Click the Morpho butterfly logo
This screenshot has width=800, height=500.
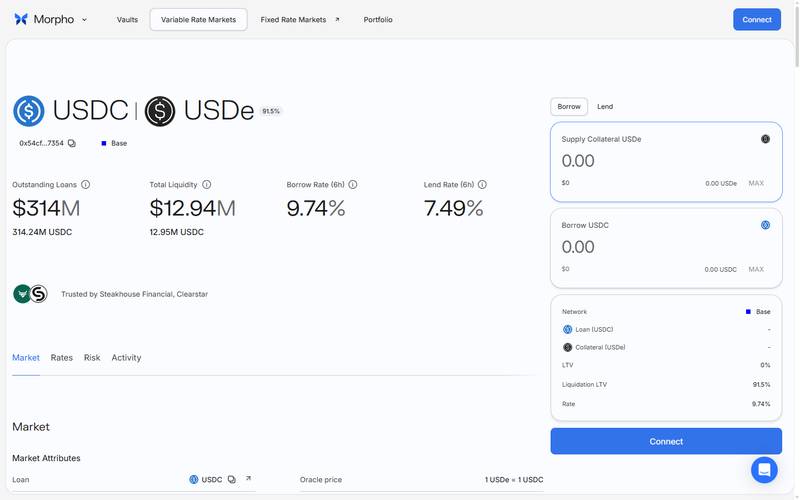tap(21, 19)
